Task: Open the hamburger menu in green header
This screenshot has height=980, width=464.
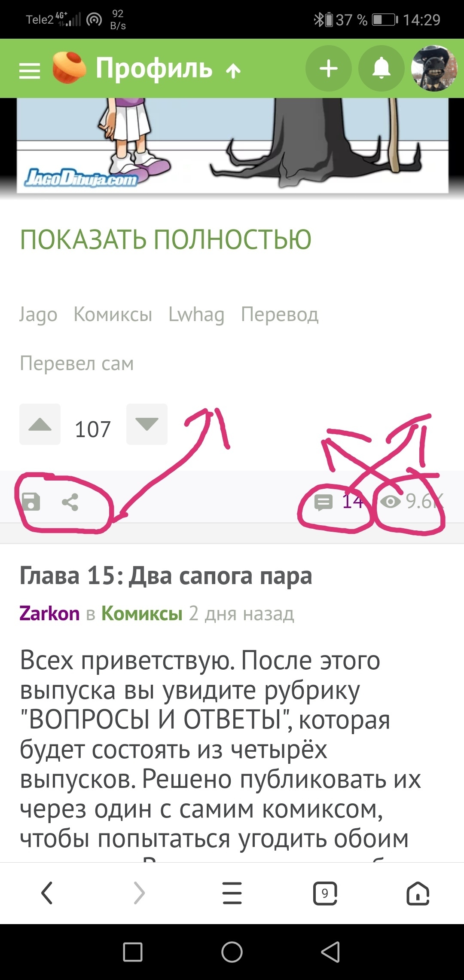Action: pos(30,70)
